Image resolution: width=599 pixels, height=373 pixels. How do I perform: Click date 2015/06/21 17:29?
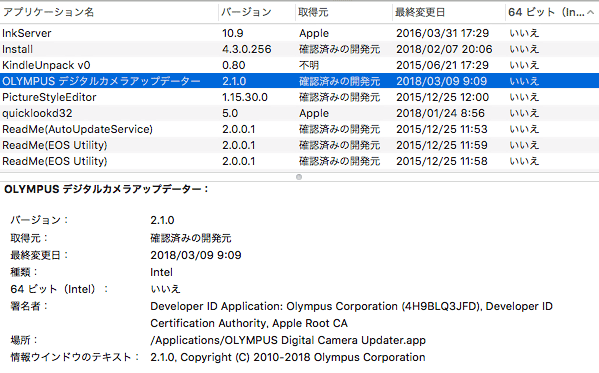coord(442,65)
